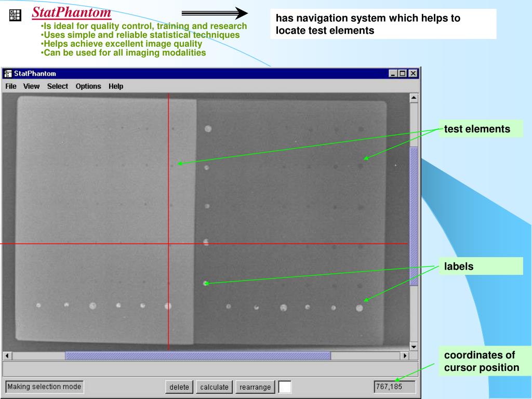Click the calculate button
Screen dimensions: 532x399
click(215, 387)
